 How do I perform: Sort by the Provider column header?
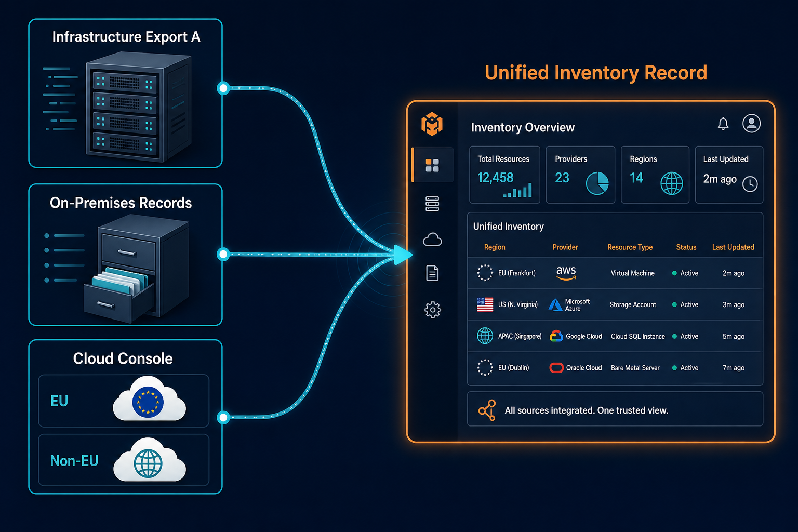point(565,247)
